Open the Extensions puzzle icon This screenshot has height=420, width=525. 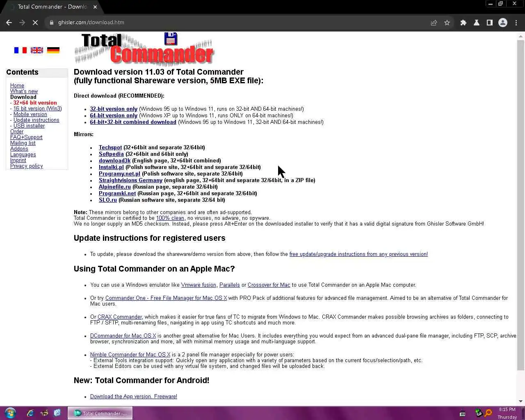463,23
